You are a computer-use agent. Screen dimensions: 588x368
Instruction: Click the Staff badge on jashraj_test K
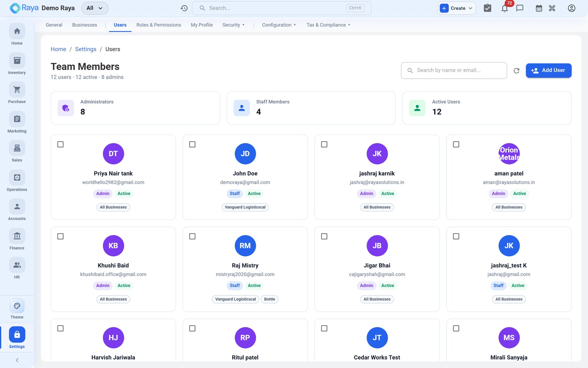pyautogui.click(x=498, y=286)
